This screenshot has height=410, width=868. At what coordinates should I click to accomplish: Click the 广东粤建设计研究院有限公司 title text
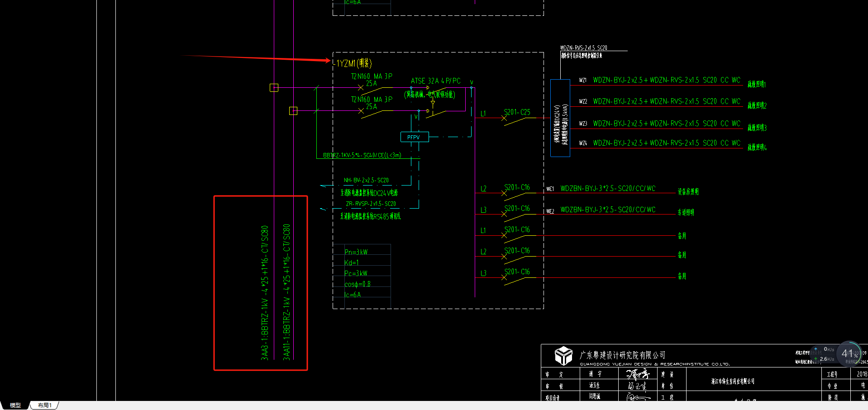pos(622,355)
